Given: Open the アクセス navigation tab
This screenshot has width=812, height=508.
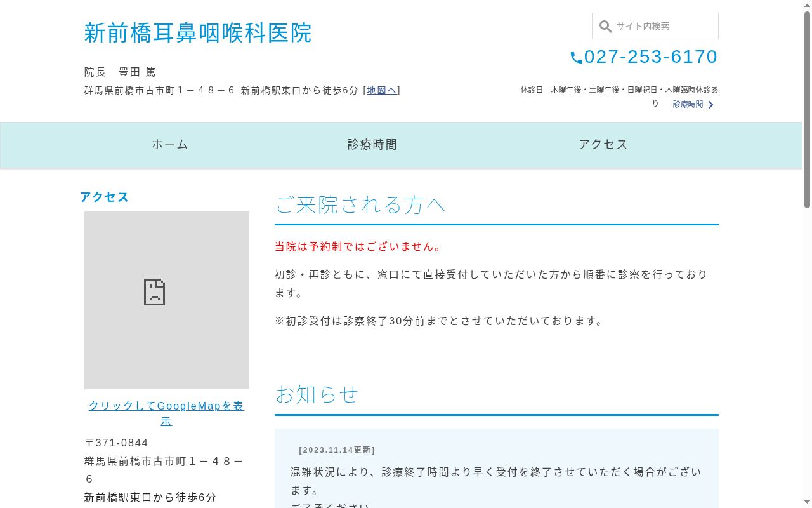Looking at the screenshot, I should coord(603,145).
